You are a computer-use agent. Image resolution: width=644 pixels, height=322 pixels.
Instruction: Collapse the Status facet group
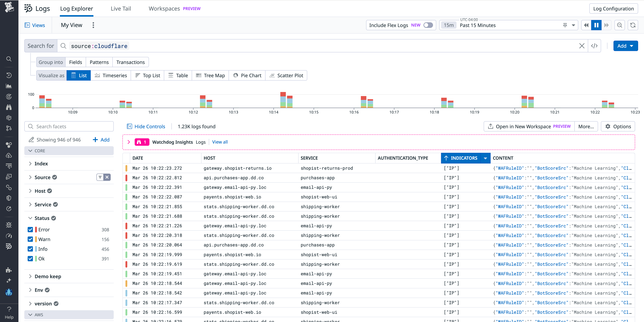pos(30,218)
